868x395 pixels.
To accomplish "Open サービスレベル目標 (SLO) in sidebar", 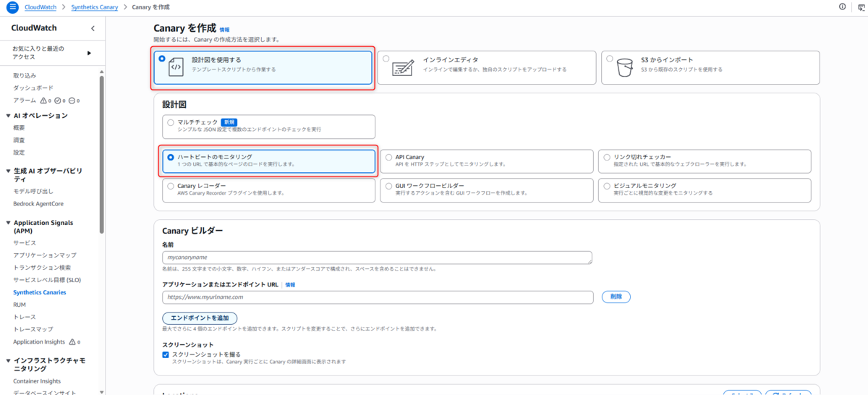I will [47, 280].
